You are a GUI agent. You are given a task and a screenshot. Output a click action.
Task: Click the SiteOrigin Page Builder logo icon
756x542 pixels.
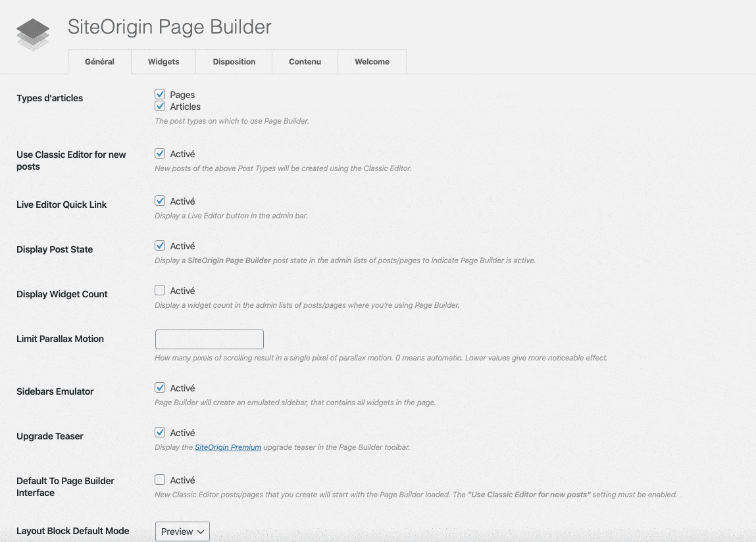pyautogui.click(x=33, y=32)
